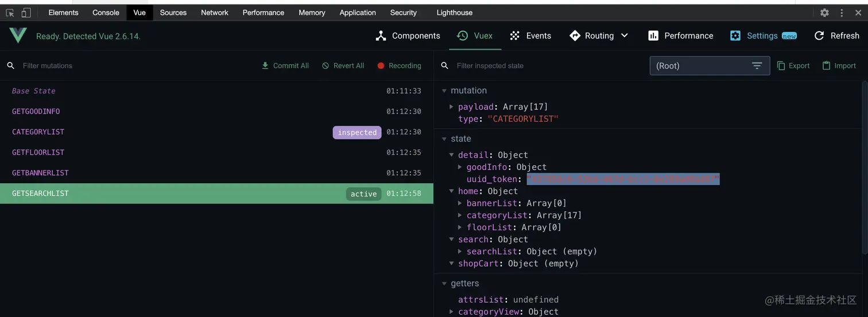Collapse detail Object

tap(452, 155)
